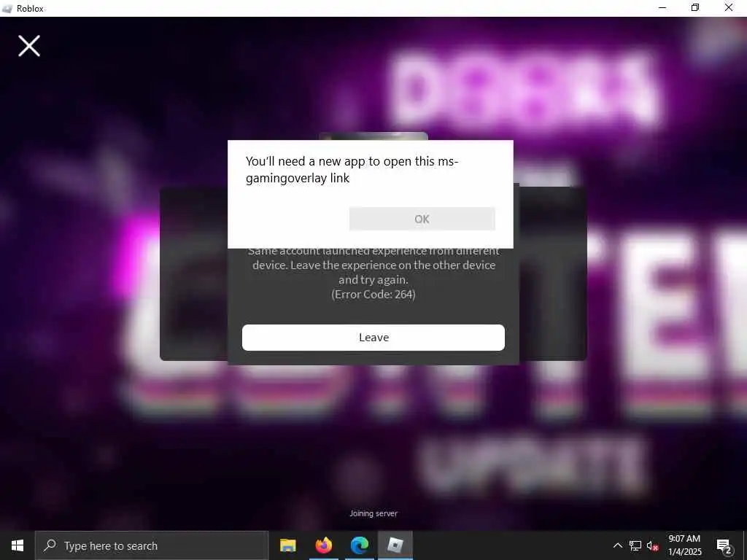Click the 'Type here to search' box
Viewport: 747px width, 560px height.
coord(152,545)
